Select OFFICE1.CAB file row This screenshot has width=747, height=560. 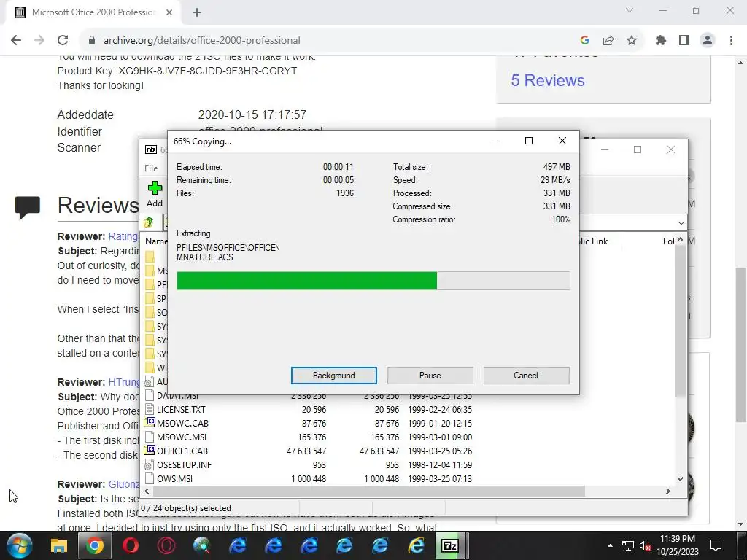tap(309, 451)
